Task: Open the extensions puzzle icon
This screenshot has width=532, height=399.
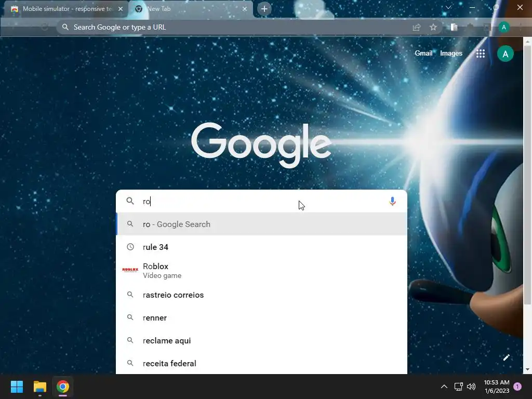Action: click(470, 28)
